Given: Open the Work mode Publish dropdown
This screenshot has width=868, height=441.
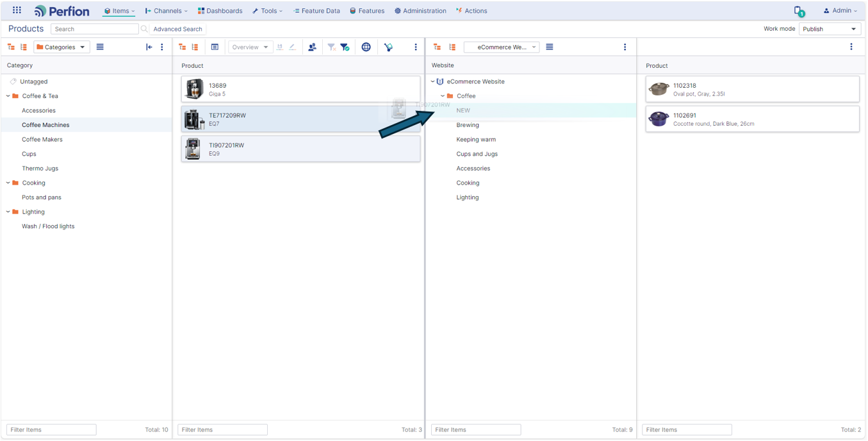Looking at the screenshot, I should pyautogui.click(x=830, y=29).
